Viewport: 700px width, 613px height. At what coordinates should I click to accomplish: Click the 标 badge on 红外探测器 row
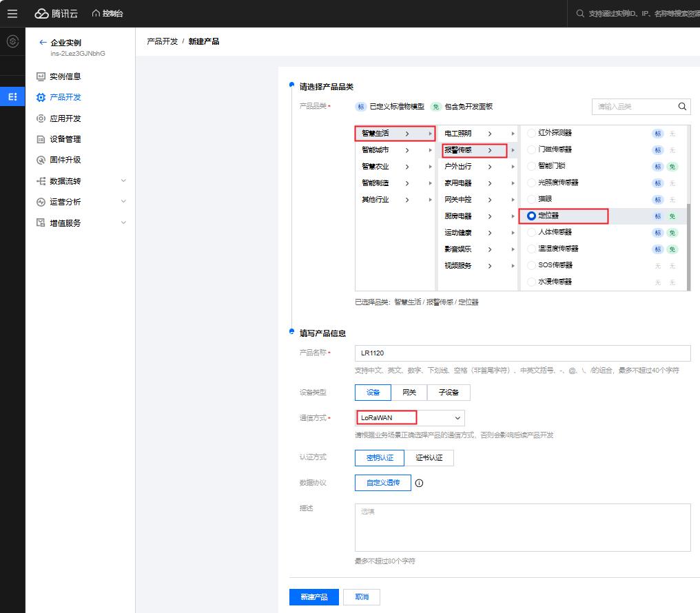(657, 134)
